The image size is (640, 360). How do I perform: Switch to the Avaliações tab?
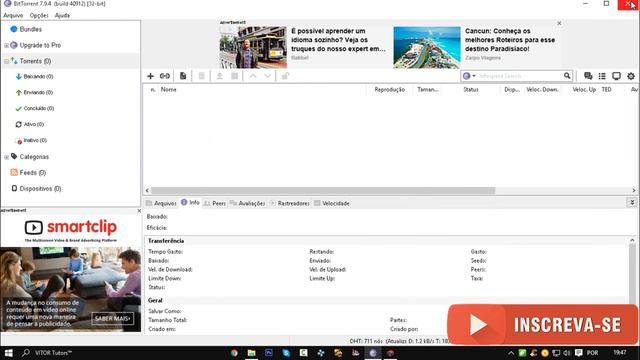(x=248, y=203)
